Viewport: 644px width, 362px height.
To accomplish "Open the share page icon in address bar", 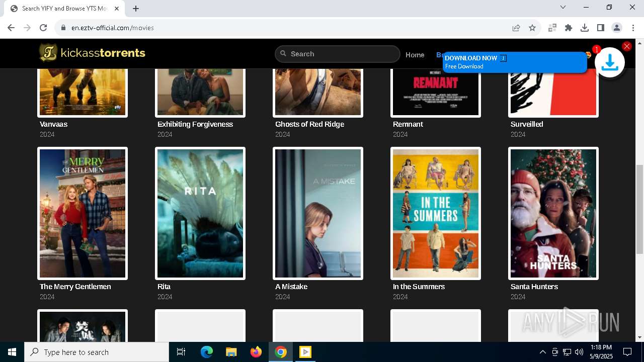I will pos(516,28).
